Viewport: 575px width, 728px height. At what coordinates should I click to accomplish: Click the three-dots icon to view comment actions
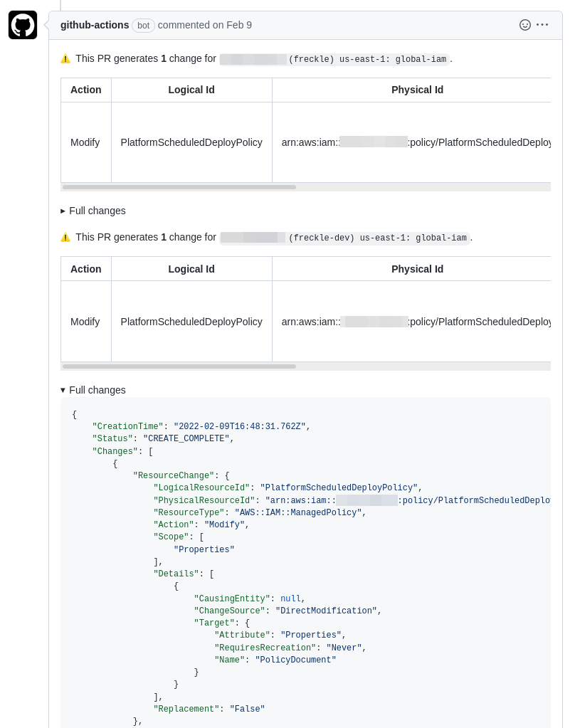point(542,24)
